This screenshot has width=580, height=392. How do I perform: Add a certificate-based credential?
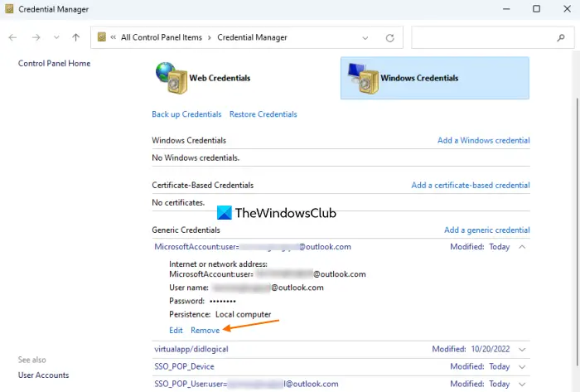[x=471, y=186]
